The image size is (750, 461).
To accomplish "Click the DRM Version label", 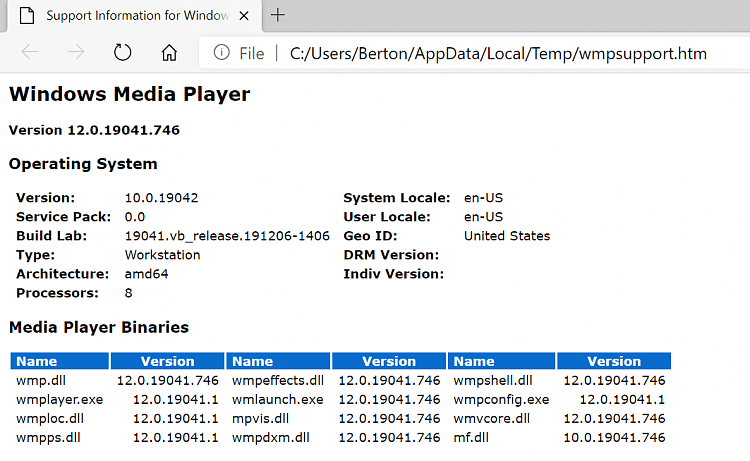I will 391,255.
